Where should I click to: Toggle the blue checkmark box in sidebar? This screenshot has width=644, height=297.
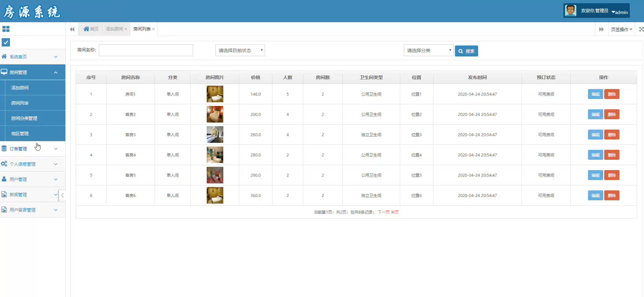pos(6,42)
